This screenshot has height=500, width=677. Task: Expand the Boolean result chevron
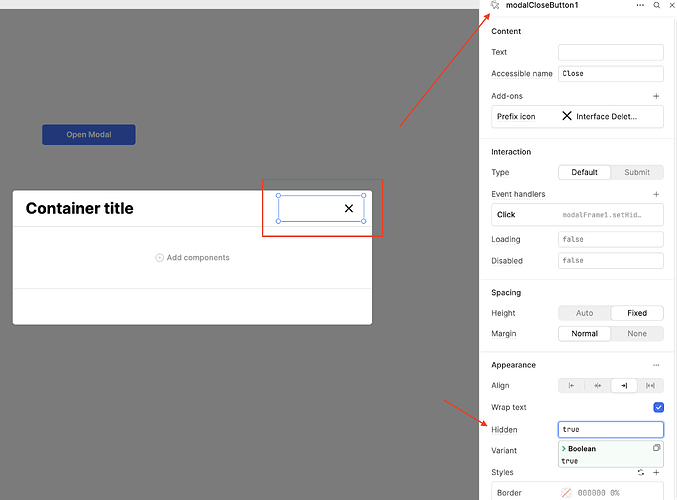[564, 449]
